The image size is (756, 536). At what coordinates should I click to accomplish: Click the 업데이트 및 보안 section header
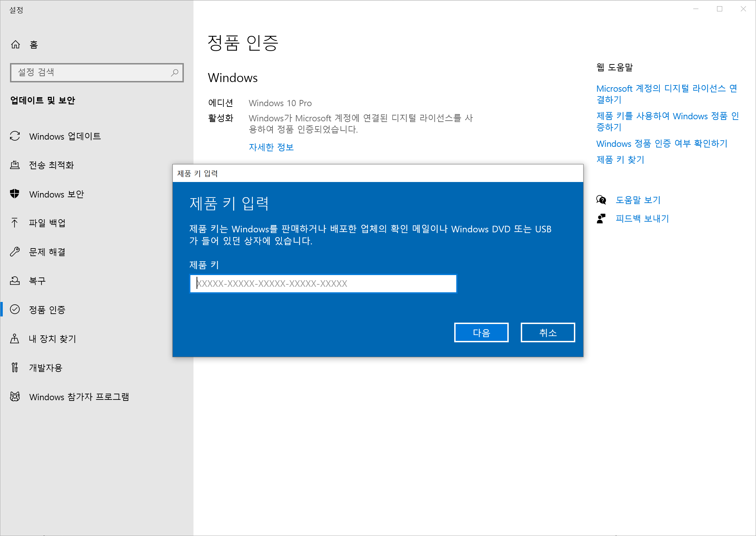pyautogui.click(x=42, y=100)
